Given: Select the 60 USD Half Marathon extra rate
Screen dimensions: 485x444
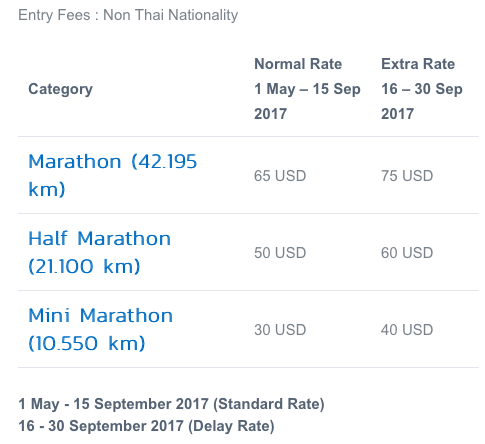Looking at the screenshot, I should (407, 253).
